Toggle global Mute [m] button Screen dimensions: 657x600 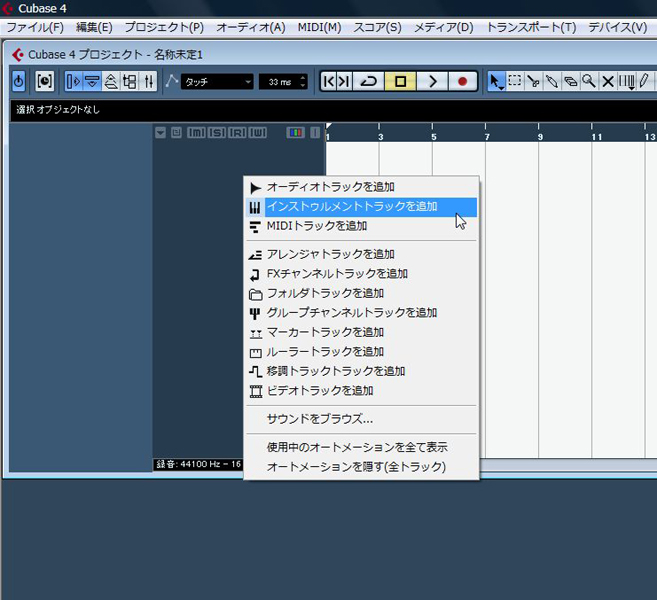pyautogui.click(x=196, y=133)
